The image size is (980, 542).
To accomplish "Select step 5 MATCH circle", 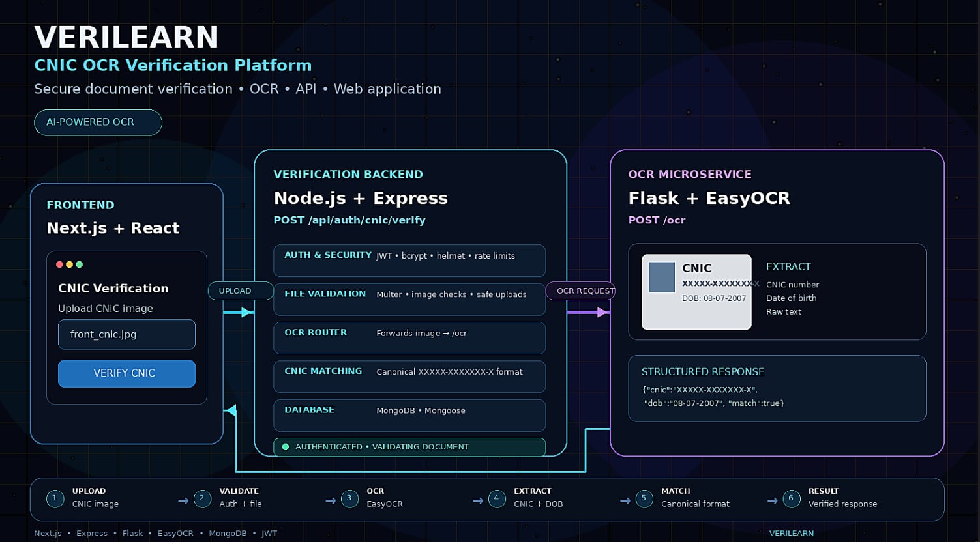I will (644, 498).
